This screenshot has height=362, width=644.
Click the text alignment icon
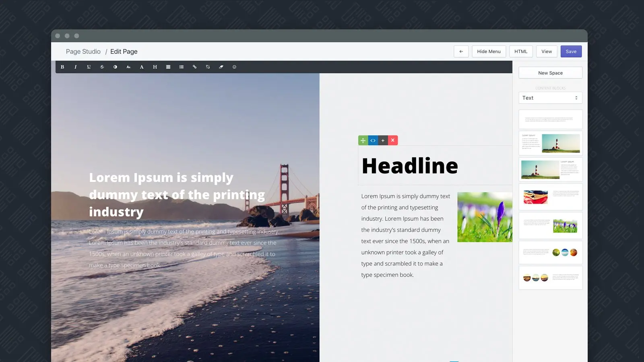[x=168, y=67]
